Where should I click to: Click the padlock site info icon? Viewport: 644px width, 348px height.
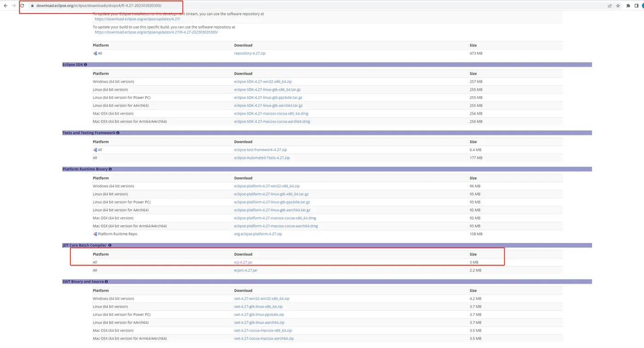[32, 6]
